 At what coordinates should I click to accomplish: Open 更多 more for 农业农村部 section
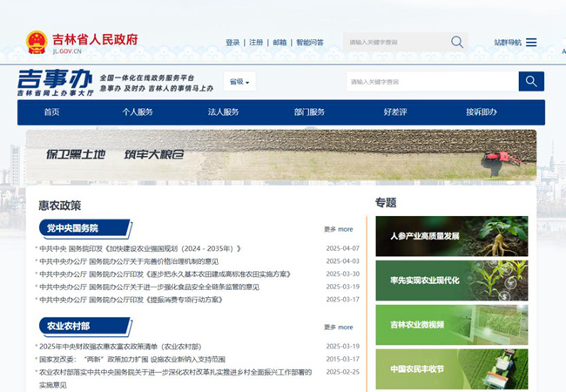(x=338, y=327)
